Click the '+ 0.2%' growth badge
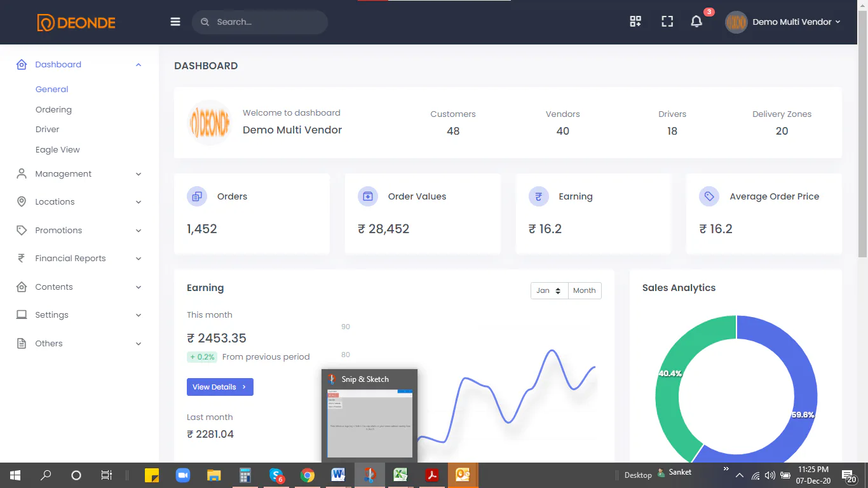Viewport: 868px width, 488px height. (202, 356)
